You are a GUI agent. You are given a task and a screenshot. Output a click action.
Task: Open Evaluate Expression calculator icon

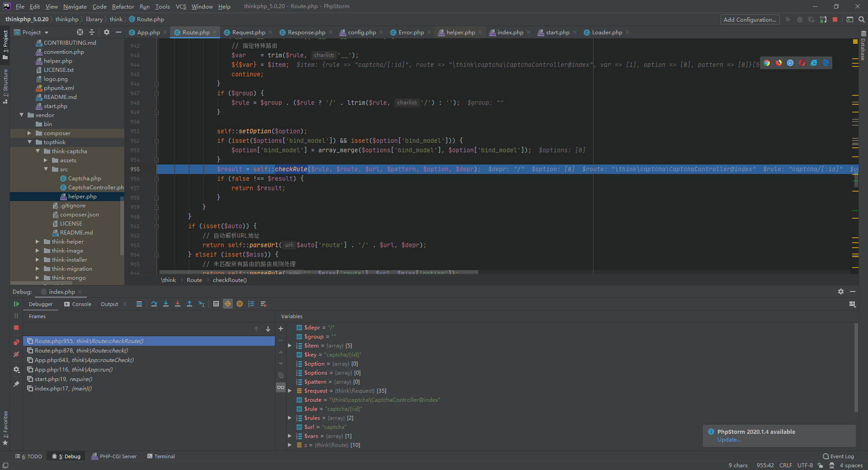pos(216,304)
